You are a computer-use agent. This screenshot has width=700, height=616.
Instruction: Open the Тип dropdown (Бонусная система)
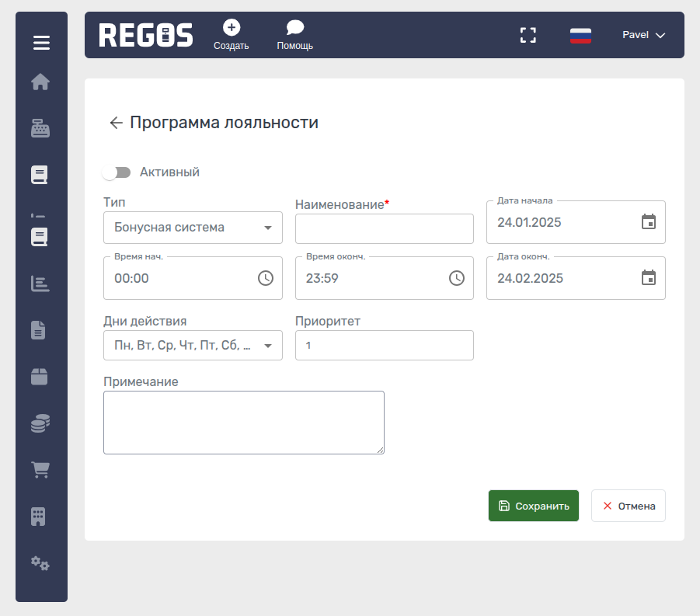coord(193,228)
